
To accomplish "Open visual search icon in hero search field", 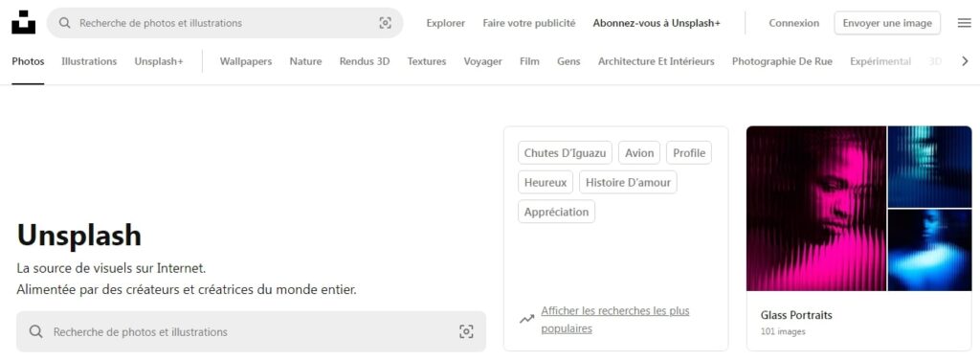I will click(466, 331).
